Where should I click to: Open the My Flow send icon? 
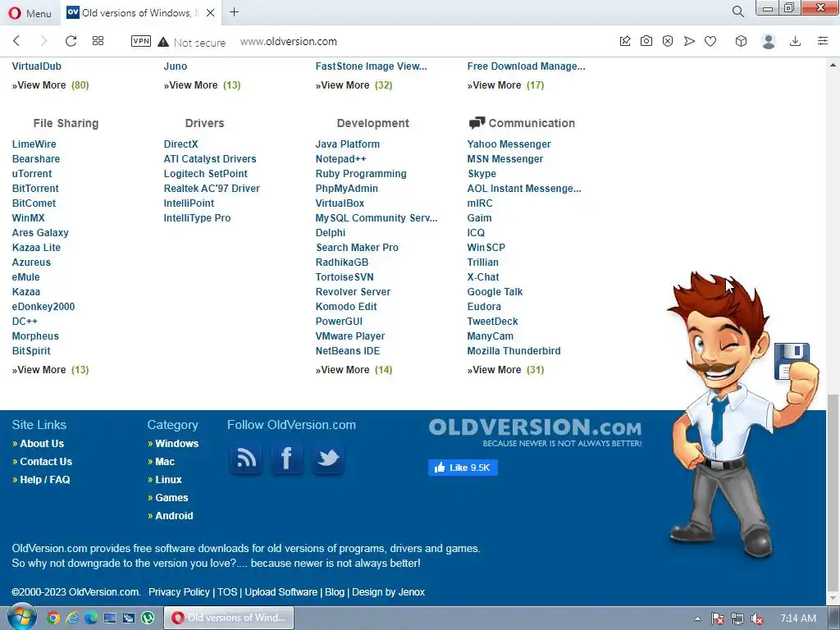689,41
